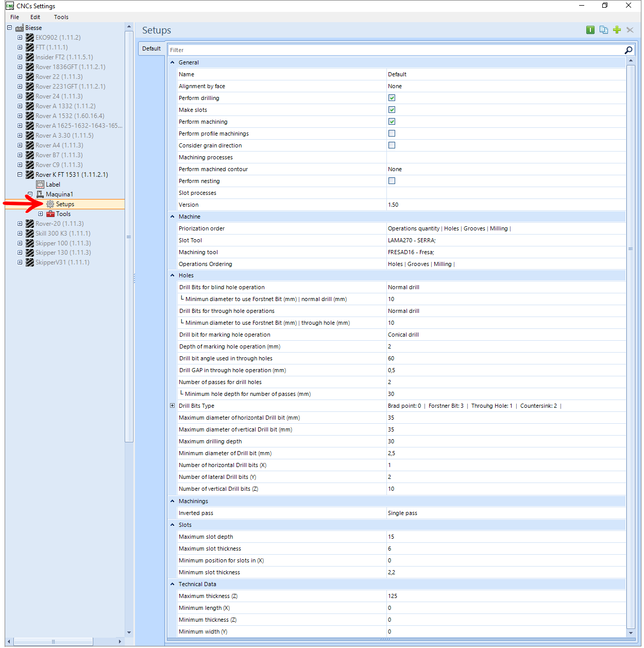Viewport: 644px width, 648px height.
Task: Click the Skill 300 K3 machine icon
Action: point(30,234)
